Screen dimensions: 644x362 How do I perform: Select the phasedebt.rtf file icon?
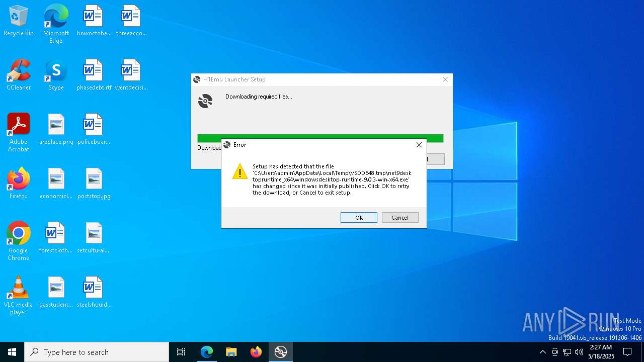click(94, 75)
